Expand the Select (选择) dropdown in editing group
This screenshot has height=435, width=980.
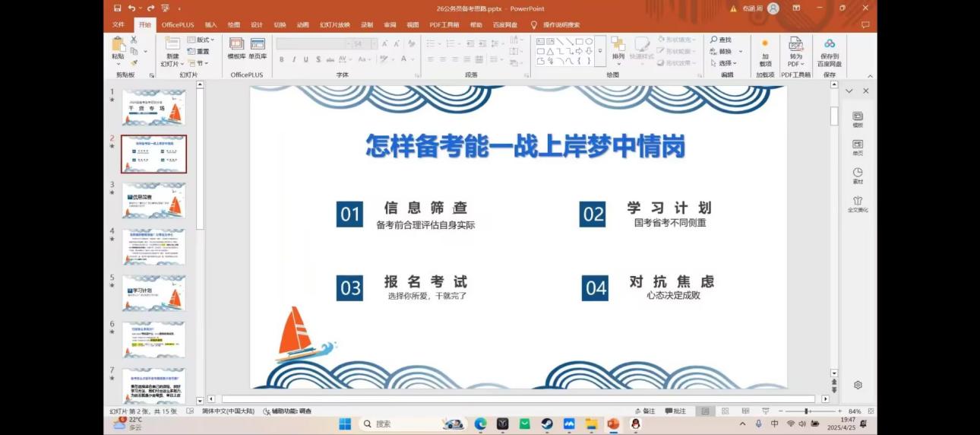724,63
